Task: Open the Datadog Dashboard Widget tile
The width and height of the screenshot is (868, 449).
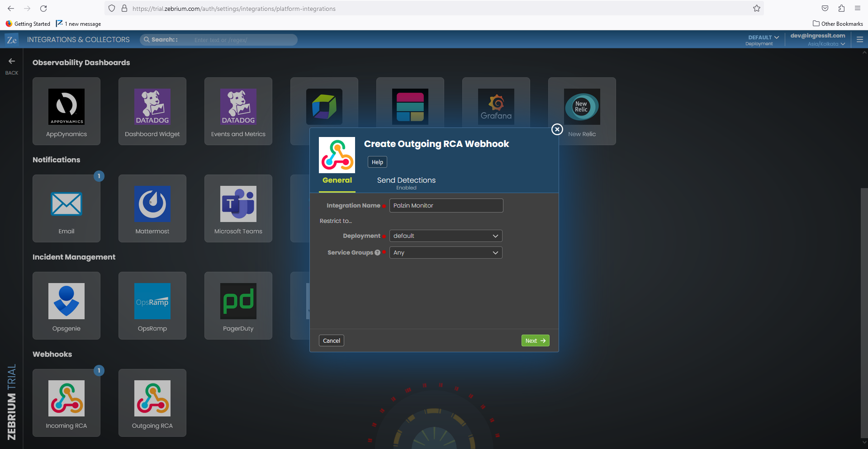Action: 152,111
